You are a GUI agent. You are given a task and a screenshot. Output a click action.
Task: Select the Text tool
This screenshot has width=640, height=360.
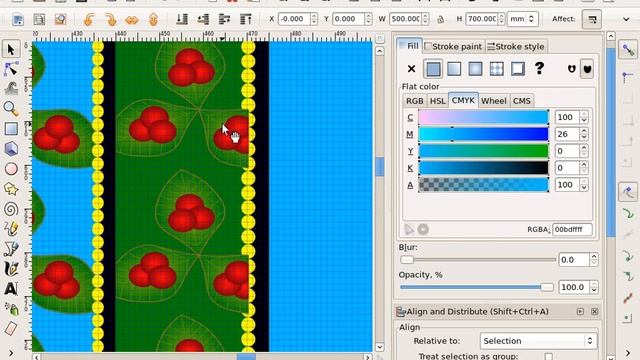click(x=11, y=289)
